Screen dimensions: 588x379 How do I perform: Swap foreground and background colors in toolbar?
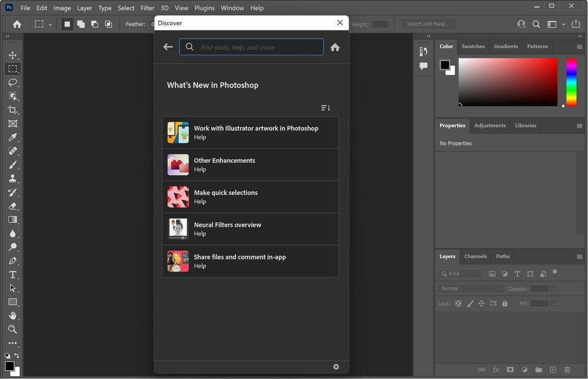click(x=17, y=355)
